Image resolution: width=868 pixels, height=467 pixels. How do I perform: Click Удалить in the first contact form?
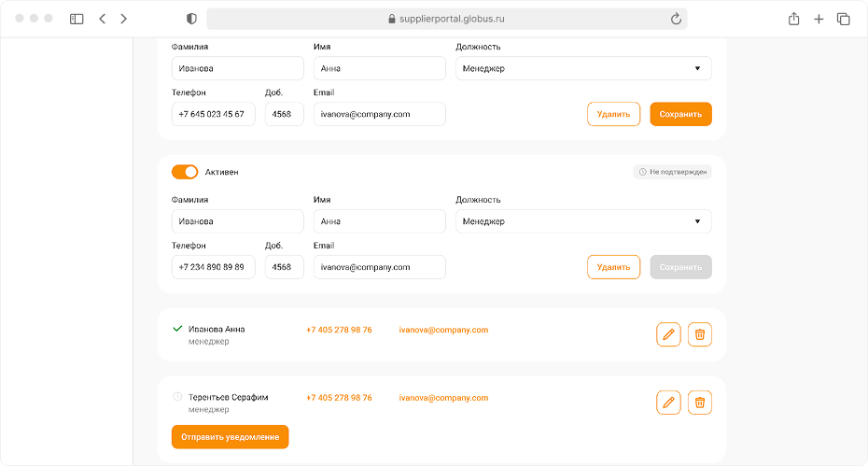point(613,114)
